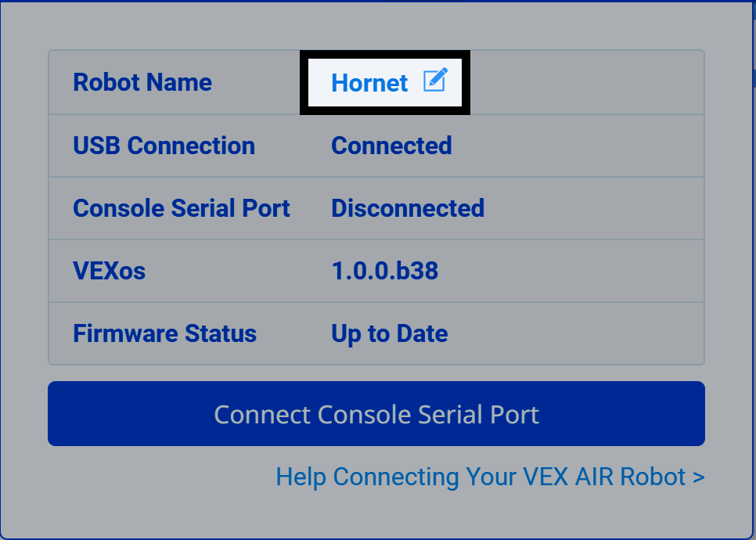The width and height of the screenshot is (756, 540).
Task: Select the Connected USB status value
Action: (391, 146)
